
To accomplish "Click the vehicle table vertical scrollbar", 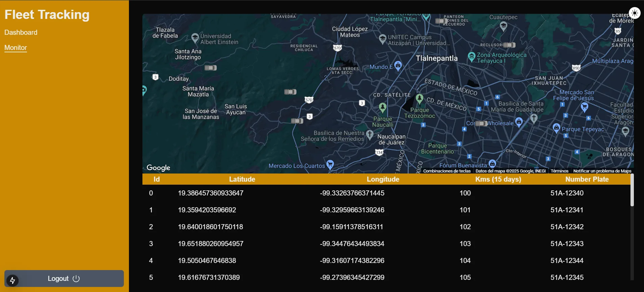I will [632, 190].
